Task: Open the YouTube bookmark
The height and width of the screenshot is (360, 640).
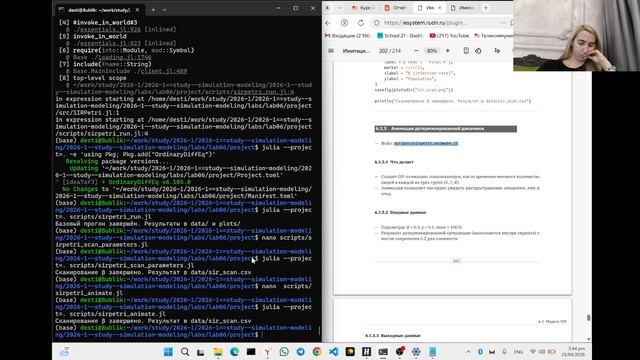Action: tap(449, 36)
